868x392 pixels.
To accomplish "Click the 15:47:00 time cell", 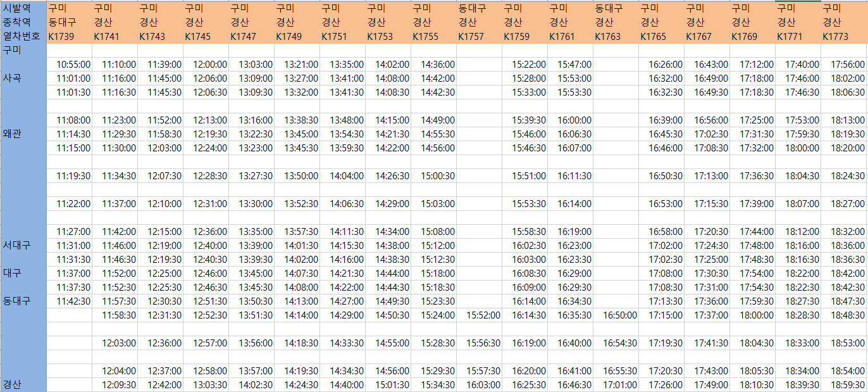I will [x=571, y=64].
